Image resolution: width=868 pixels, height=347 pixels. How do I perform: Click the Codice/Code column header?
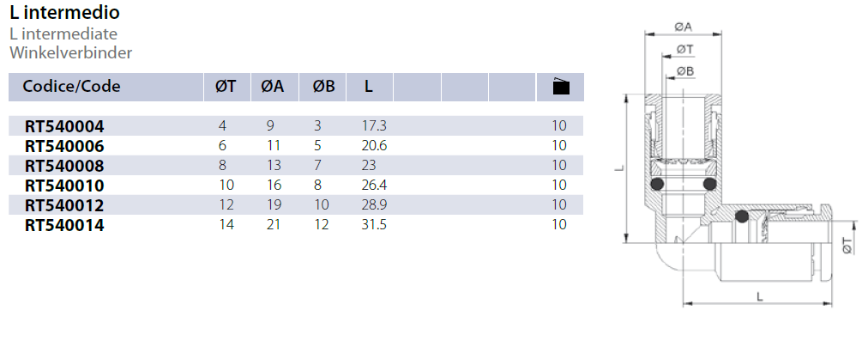pyautogui.click(x=72, y=87)
